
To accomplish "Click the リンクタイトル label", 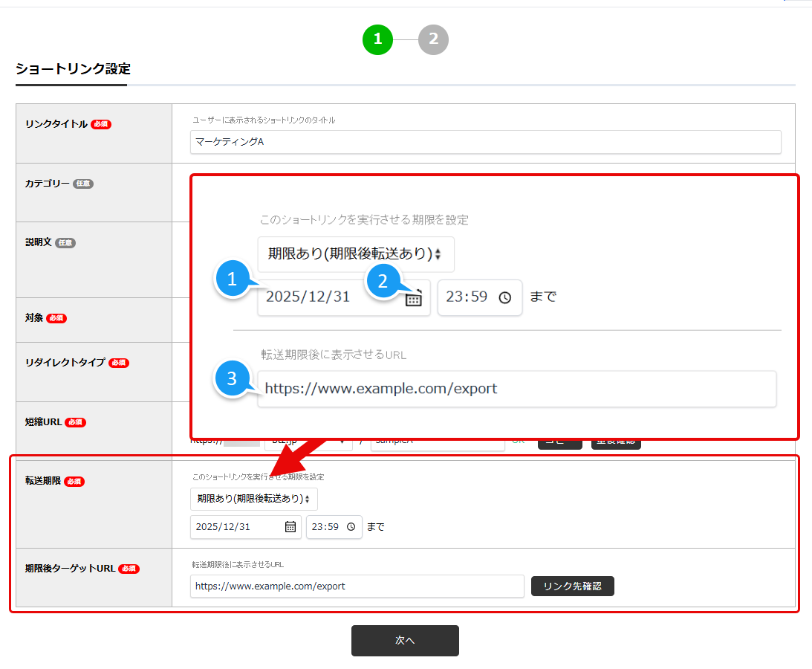I will coord(56,124).
